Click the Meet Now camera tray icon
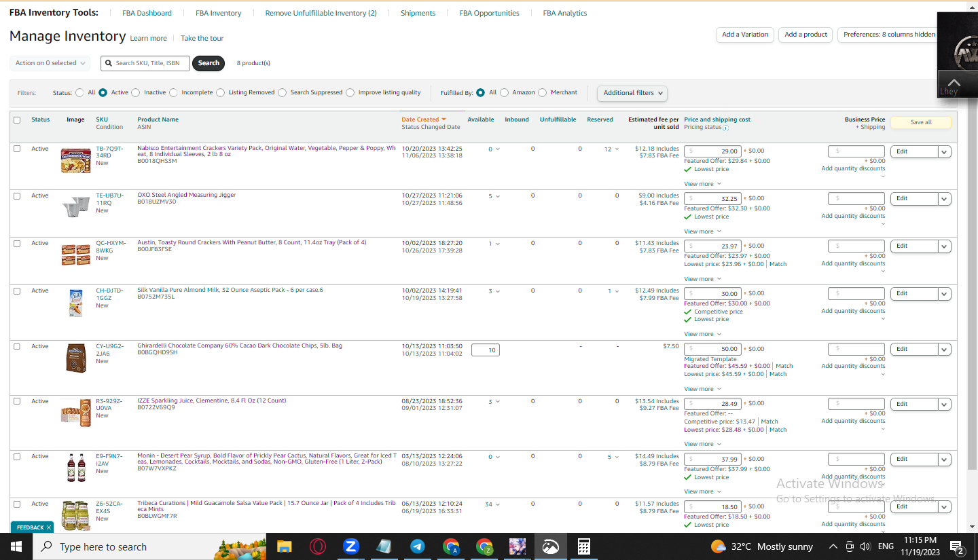Screen dimensions: 978x560 click(849, 546)
